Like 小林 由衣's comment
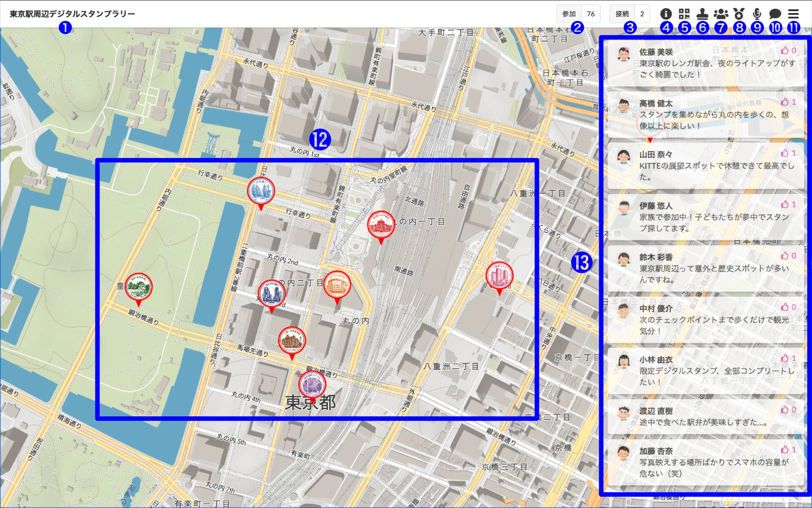812x508 pixels. tap(789, 358)
